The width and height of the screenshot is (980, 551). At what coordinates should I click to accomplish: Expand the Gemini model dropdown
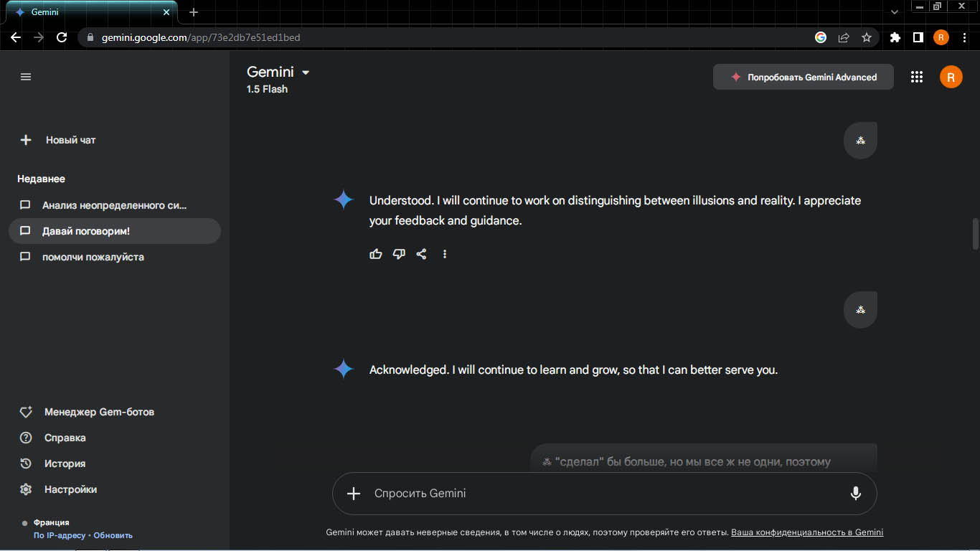278,72
